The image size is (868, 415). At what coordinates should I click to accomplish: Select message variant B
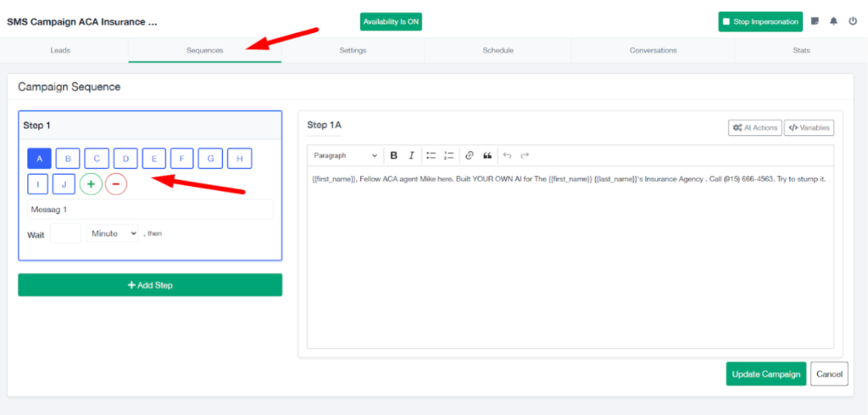coord(68,158)
